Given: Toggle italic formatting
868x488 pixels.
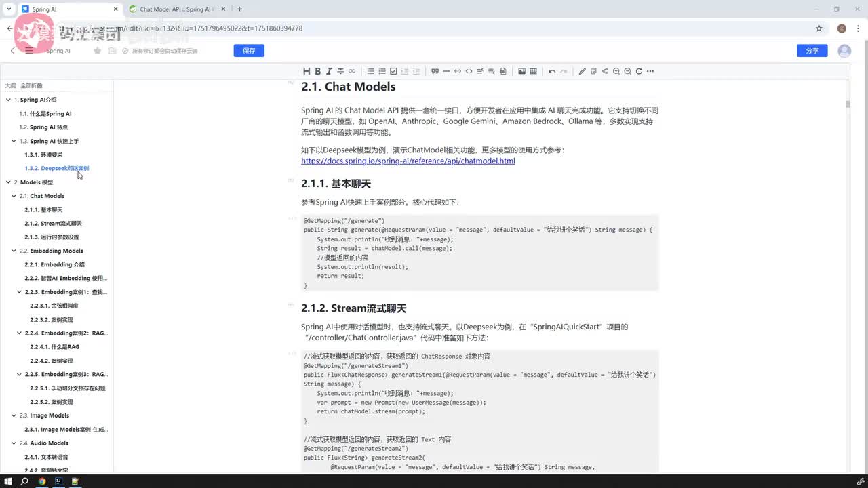Looking at the screenshot, I should [329, 71].
